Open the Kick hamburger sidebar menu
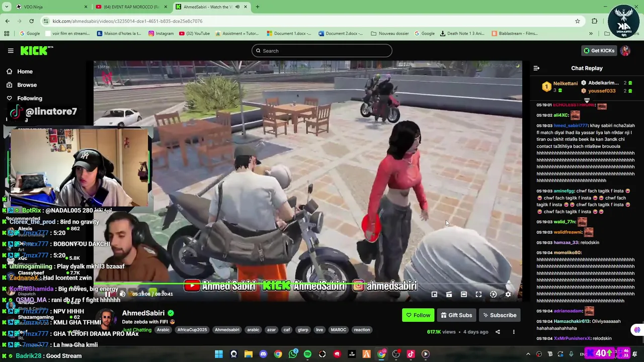The height and width of the screenshot is (362, 644). [x=11, y=51]
